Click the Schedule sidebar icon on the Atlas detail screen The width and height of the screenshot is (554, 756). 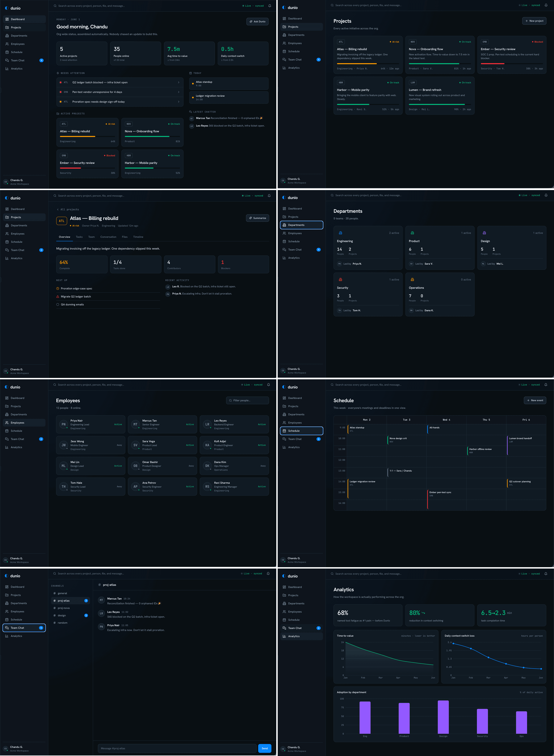tap(7, 242)
